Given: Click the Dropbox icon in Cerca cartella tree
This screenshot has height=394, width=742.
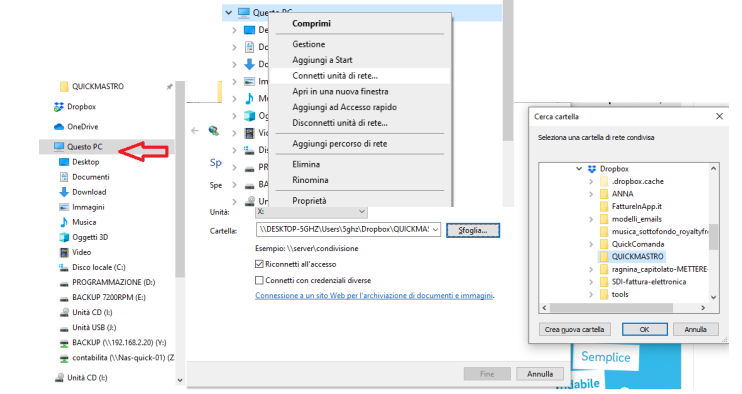Looking at the screenshot, I should click(x=592, y=169).
